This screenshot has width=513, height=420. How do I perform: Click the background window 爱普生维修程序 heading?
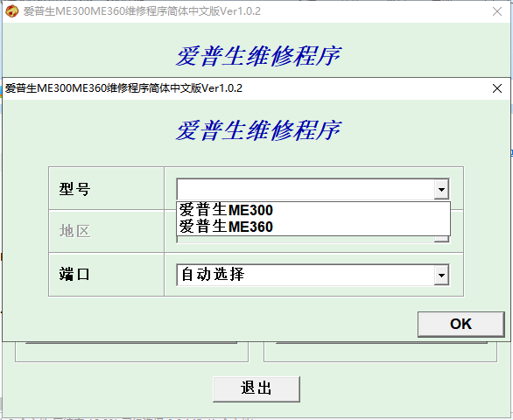[258, 56]
